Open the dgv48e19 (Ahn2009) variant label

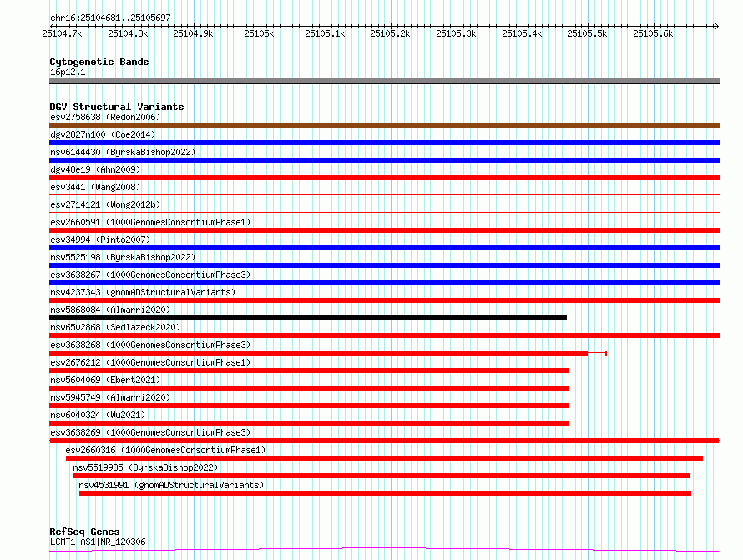click(x=95, y=169)
